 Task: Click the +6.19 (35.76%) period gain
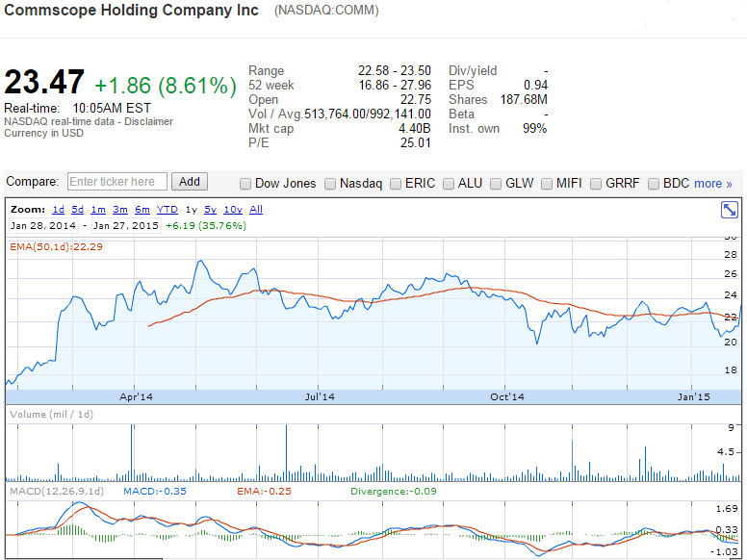pyautogui.click(x=206, y=226)
